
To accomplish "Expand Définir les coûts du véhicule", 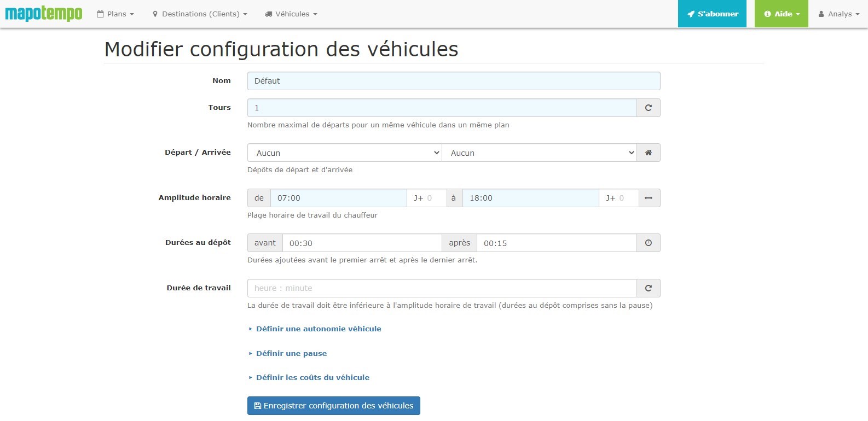I will pos(313,377).
